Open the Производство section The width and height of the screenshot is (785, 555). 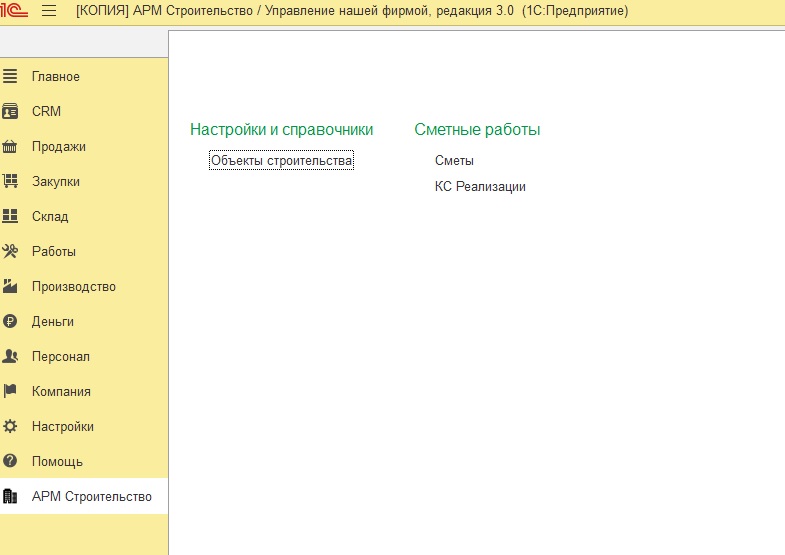click(74, 287)
